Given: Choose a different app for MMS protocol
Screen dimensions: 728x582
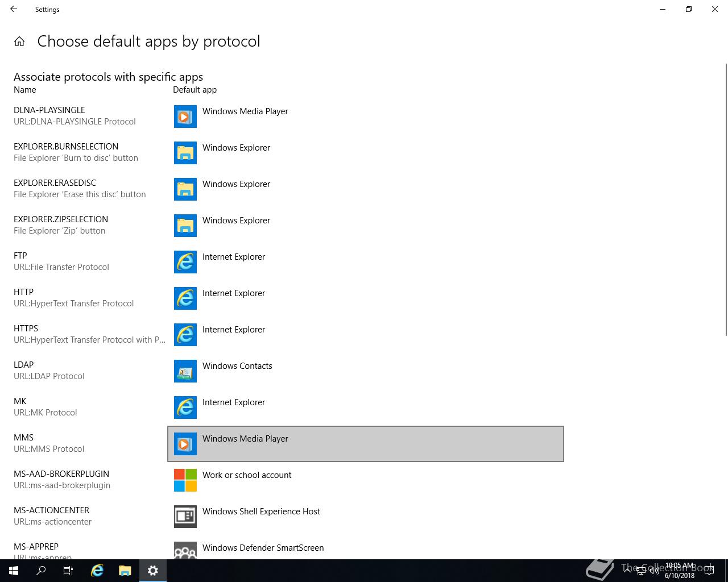Looking at the screenshot, I should coord(366,444).
